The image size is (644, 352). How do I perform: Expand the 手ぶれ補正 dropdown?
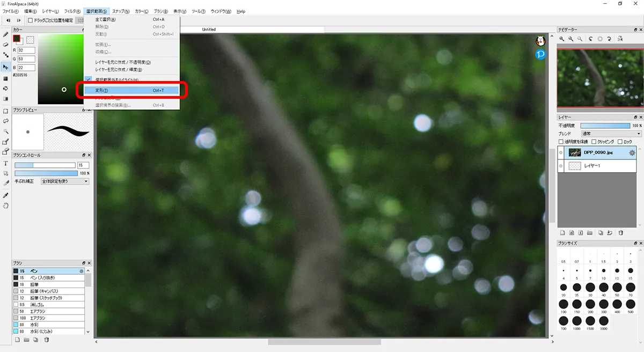[65, 181]
